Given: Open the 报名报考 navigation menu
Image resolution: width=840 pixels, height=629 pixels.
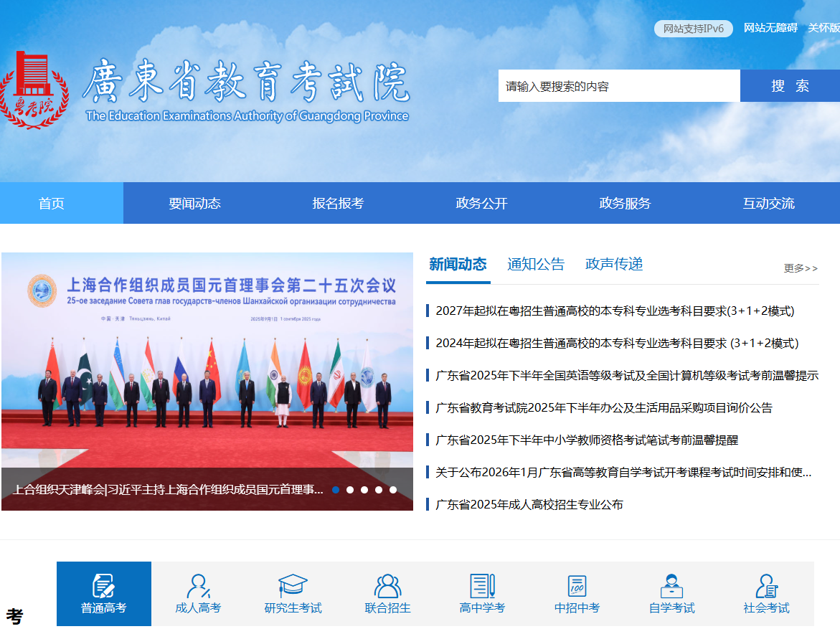Looking at the screenshot, I should click(338, 203).
